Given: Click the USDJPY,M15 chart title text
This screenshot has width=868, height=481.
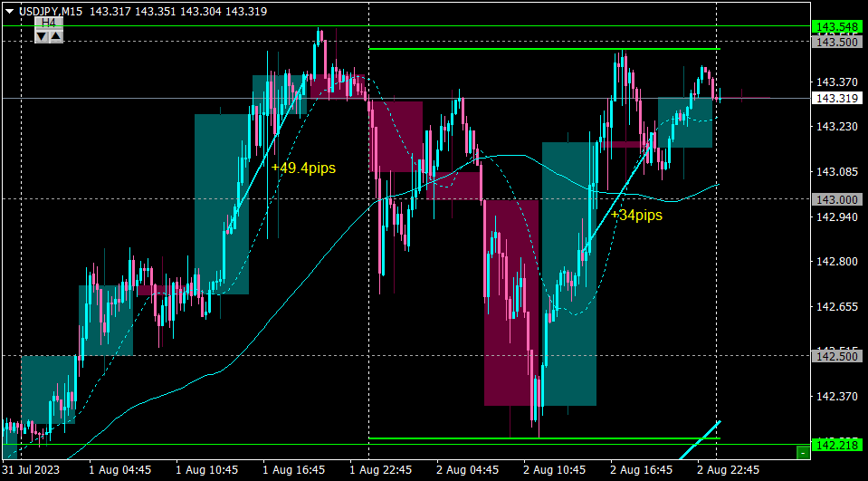Looking at the screenshot, I should click(52, 12).
